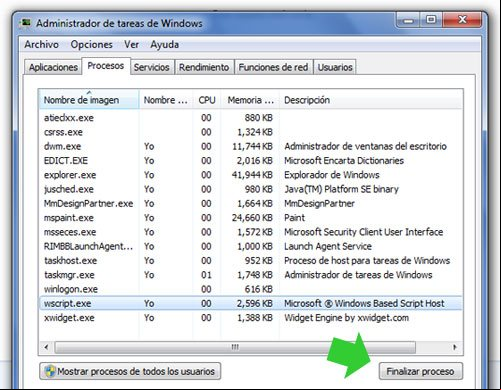Screen dimensions: 501x390
Task: Select the dwm.exe process
Action: pyautogui.click(x=251, y=146)
